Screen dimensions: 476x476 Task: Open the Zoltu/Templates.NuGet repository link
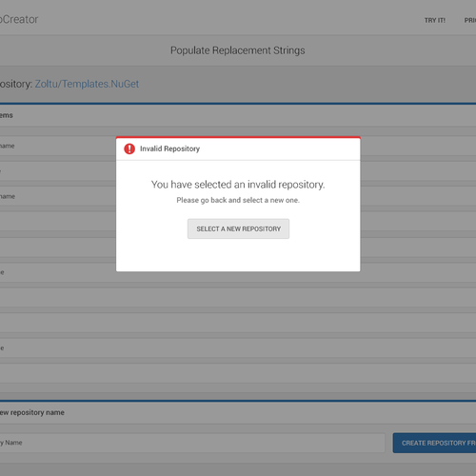[x=87, y=84]
